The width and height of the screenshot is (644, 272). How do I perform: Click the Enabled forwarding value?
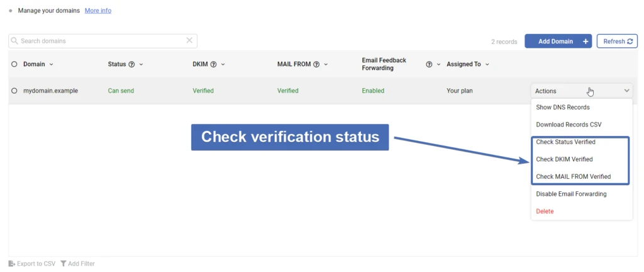[x=373, y=91]
